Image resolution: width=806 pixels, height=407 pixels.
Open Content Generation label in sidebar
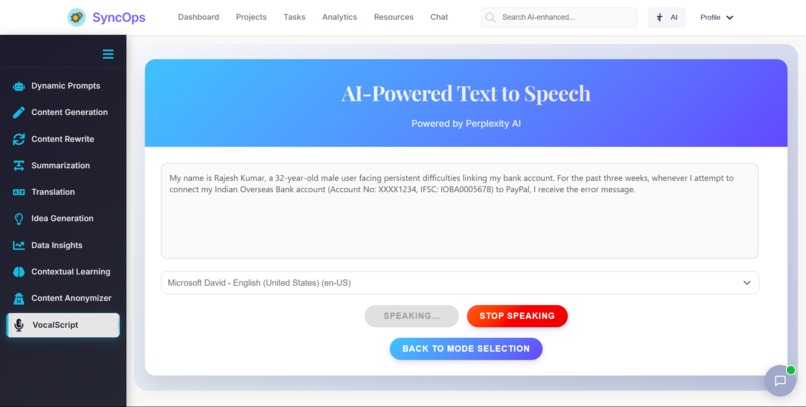coord(69,113)
